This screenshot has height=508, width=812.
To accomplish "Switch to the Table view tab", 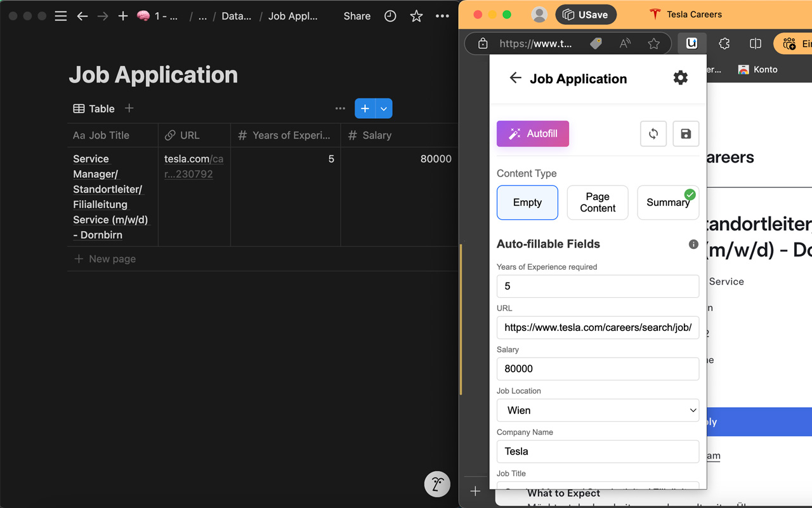I will 94,109.
